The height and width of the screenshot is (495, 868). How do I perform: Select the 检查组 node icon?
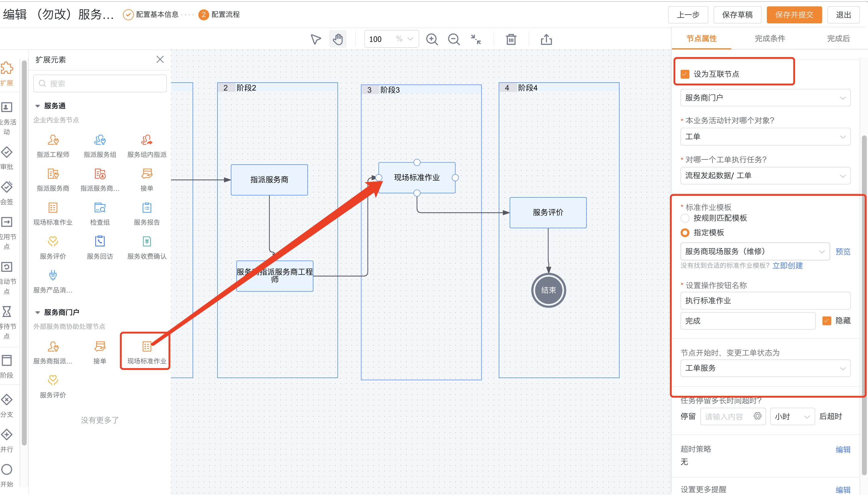point(100,208)
